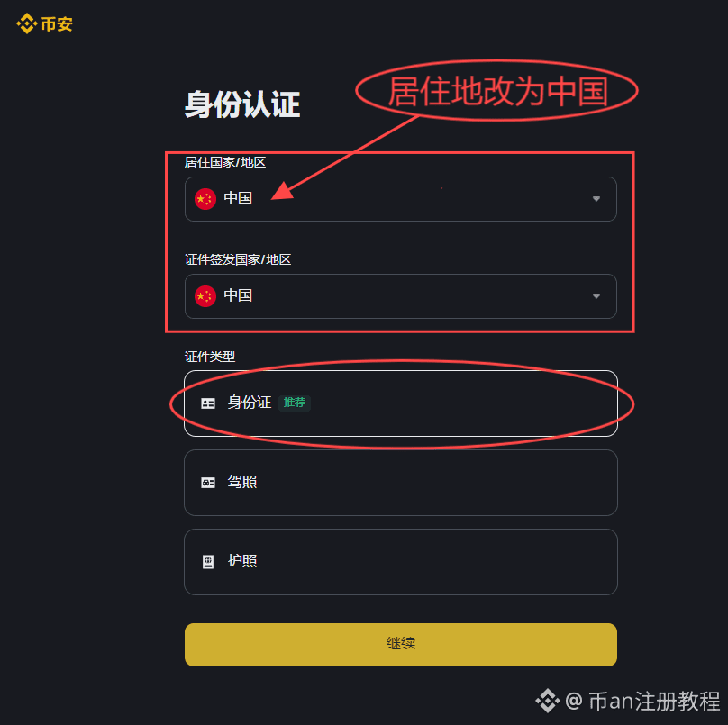The image size is (728, 725).
Task: Click the driver license icon beside 驾照
Action: 208,483
